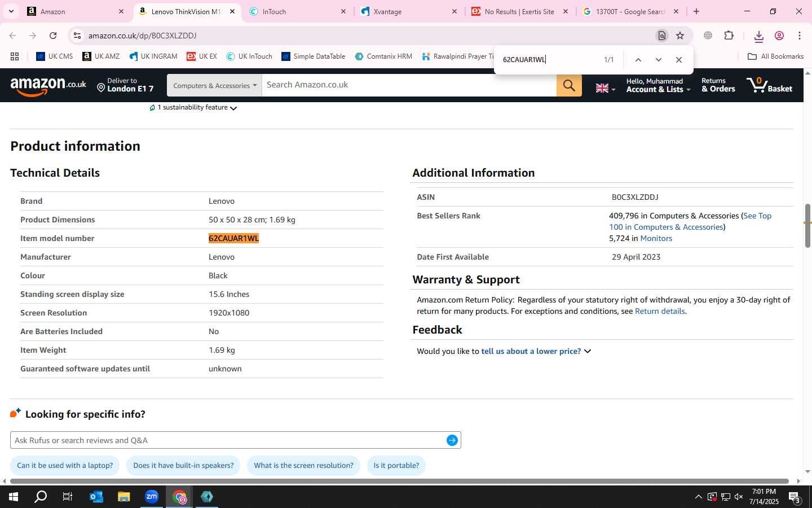Open the bookmarks apps grid icon
The image size is (812, 508).
[x=15, y=56]
